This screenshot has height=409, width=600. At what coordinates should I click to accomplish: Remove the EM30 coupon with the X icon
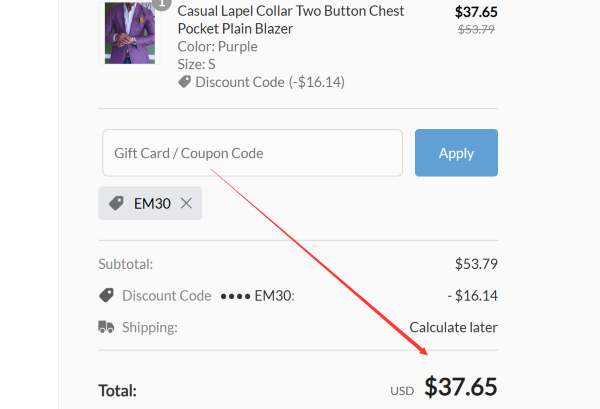(x=186, y=203)
